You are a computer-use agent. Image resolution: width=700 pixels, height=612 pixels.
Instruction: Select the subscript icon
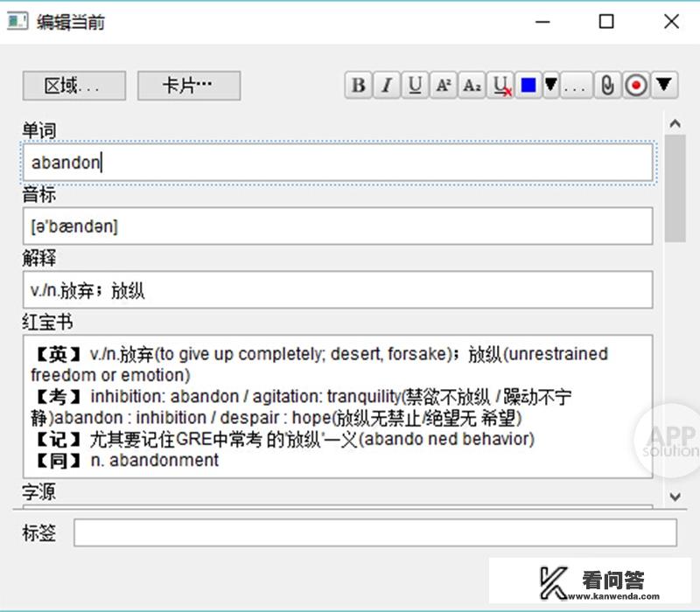[x=472, y=86]
